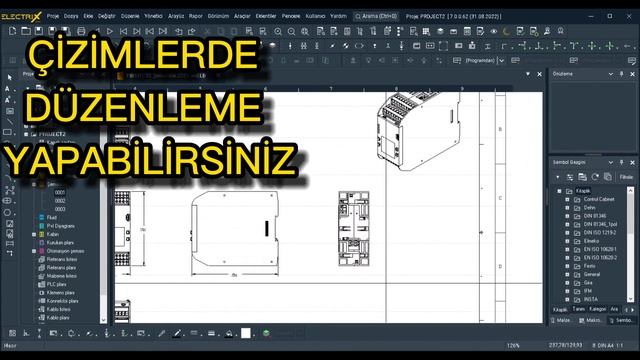Switch to the Ara tab in Sembol Gezgini
Image resolution: width=640 pixels, height=360 pixels.
click(614, 309)
